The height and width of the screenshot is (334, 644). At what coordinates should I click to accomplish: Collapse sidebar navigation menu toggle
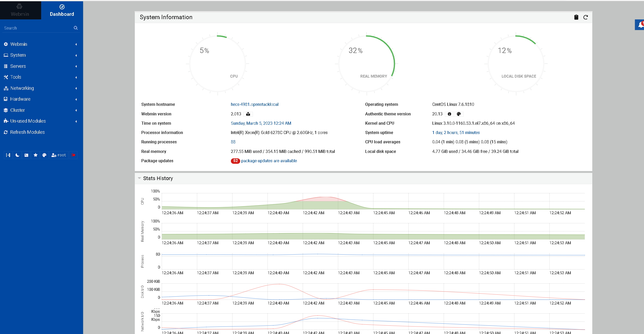point(8,155)
